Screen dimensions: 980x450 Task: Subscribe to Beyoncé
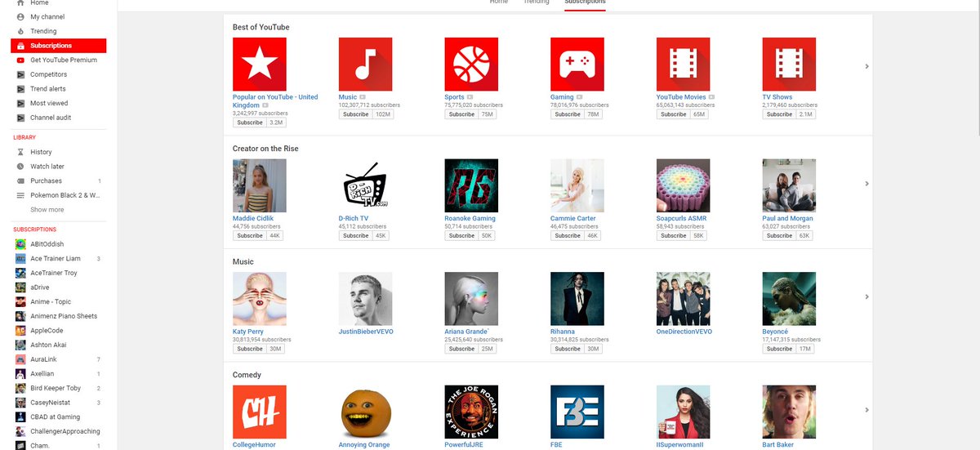pos(780,349)
